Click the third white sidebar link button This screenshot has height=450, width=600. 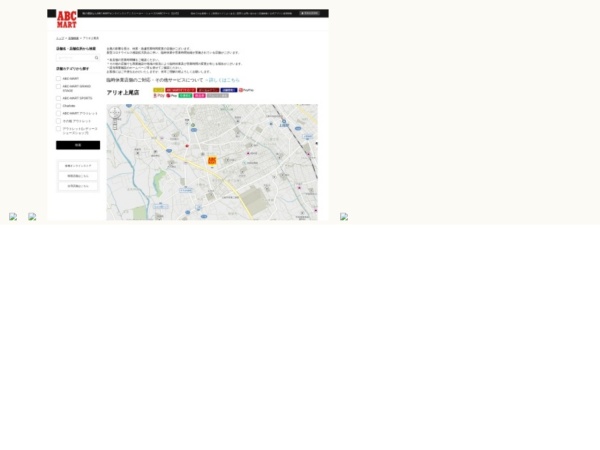[x=77, y=186]
